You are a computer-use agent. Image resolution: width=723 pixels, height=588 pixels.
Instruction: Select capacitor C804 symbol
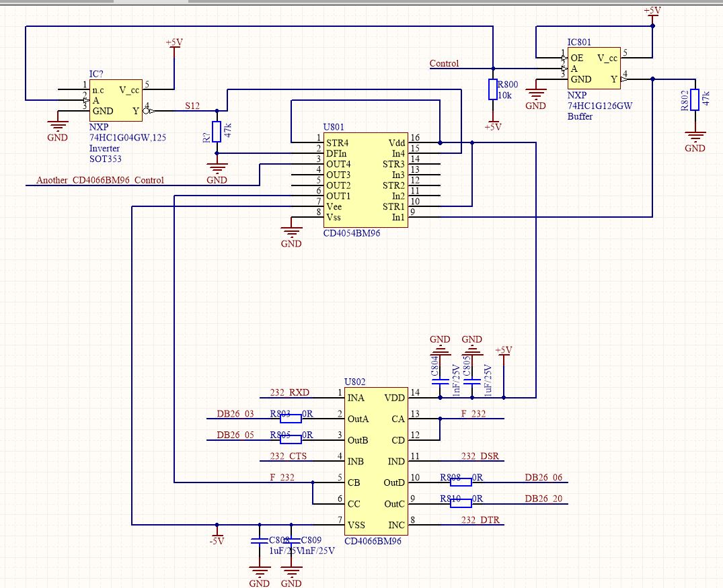(x=440, y=381)
